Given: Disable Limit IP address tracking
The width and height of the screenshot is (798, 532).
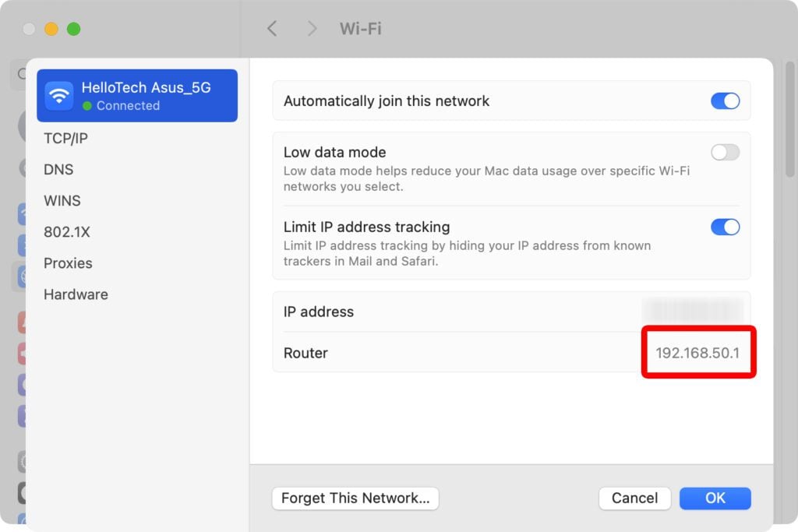Looking at the screenshot, I should 725,227.
